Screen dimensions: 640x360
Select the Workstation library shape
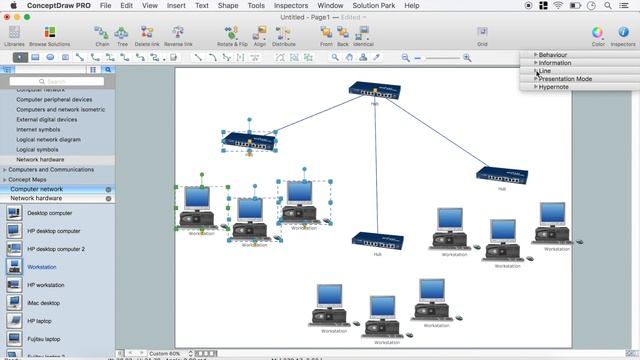31,267
